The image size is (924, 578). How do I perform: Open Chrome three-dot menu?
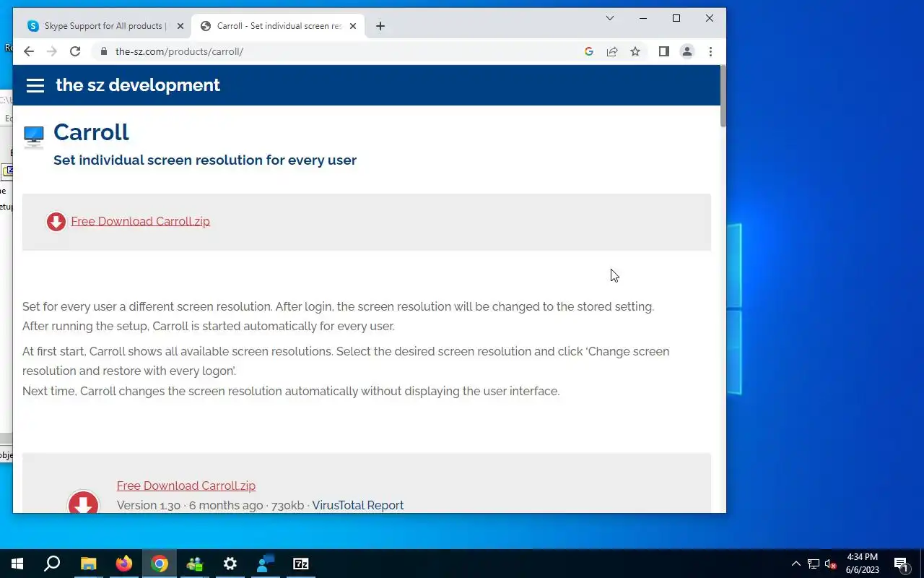point(710,51)
